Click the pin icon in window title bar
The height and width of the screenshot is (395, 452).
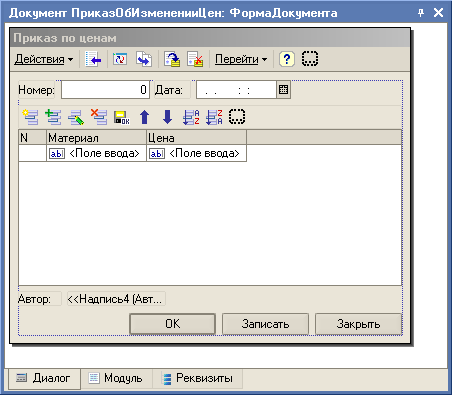(x=421, y=13)
